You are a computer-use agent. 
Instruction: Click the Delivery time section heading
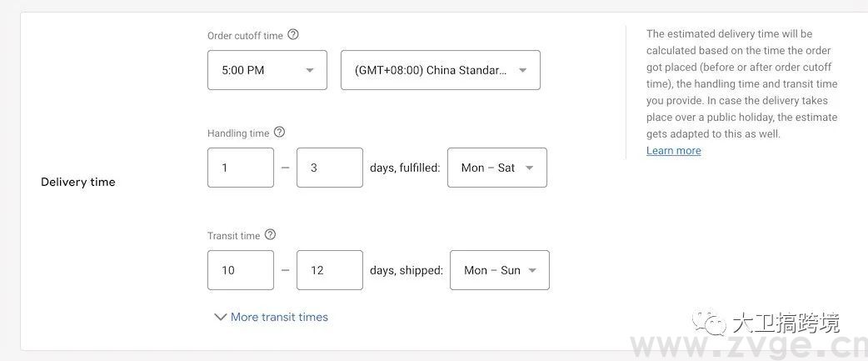pos(78,182)
